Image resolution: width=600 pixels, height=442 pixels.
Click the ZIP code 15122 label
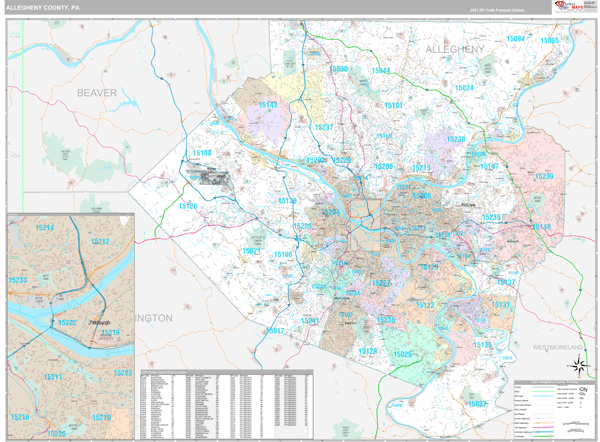pos(425,305)
